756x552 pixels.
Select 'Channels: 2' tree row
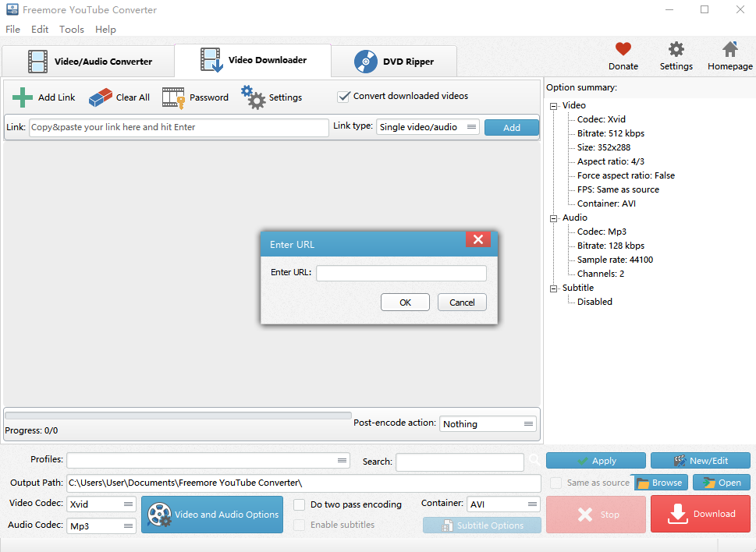click(x=600, y=274)
